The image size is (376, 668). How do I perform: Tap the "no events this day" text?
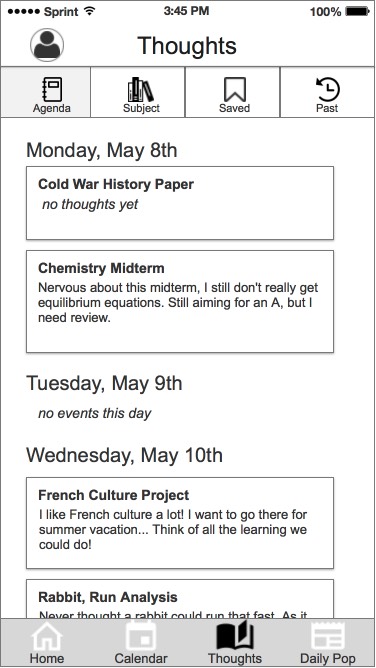coord(95,413)
